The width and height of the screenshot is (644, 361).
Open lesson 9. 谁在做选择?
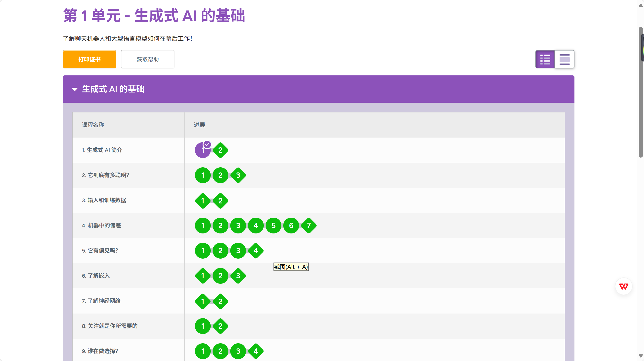pos(100,351)
